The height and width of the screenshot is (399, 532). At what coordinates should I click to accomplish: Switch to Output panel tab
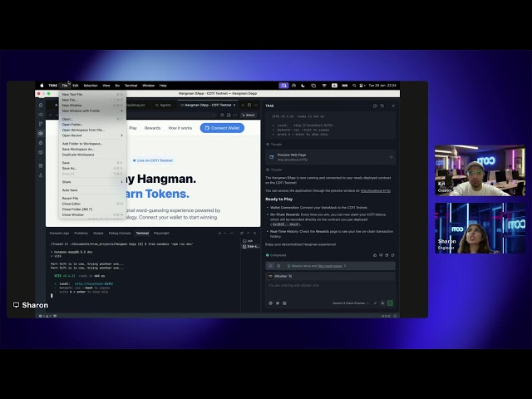(x=98, y=233)
